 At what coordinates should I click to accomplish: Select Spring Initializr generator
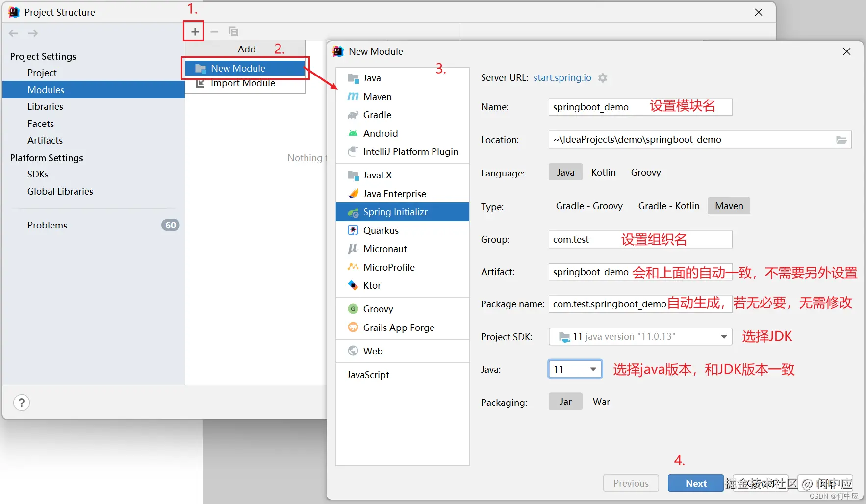[x=402, y=212]
